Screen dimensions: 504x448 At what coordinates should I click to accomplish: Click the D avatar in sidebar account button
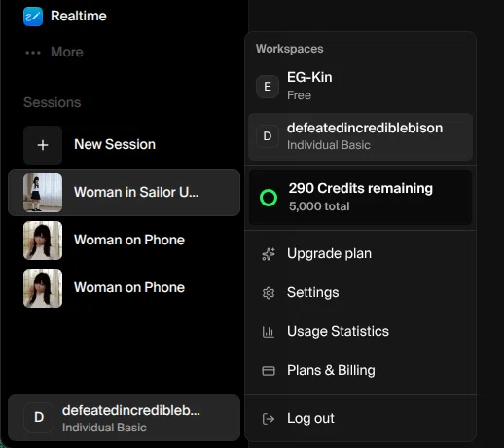point(39,418)
